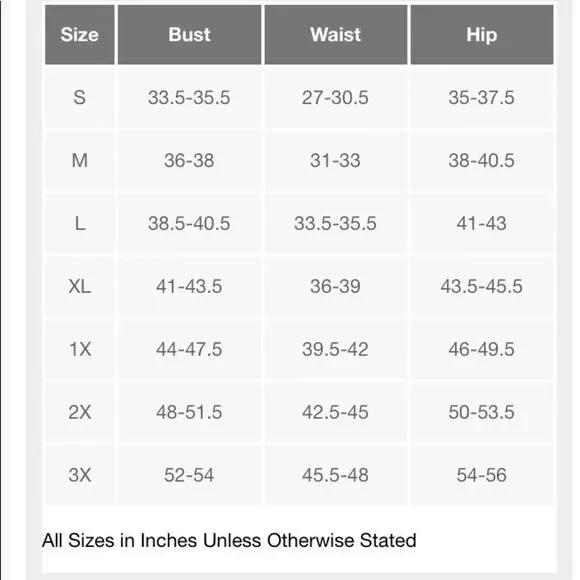This screenshot has width=580, height=580.
Task: Select waist measurement 45.5-48 cell
Action: [x=336, y=475]
